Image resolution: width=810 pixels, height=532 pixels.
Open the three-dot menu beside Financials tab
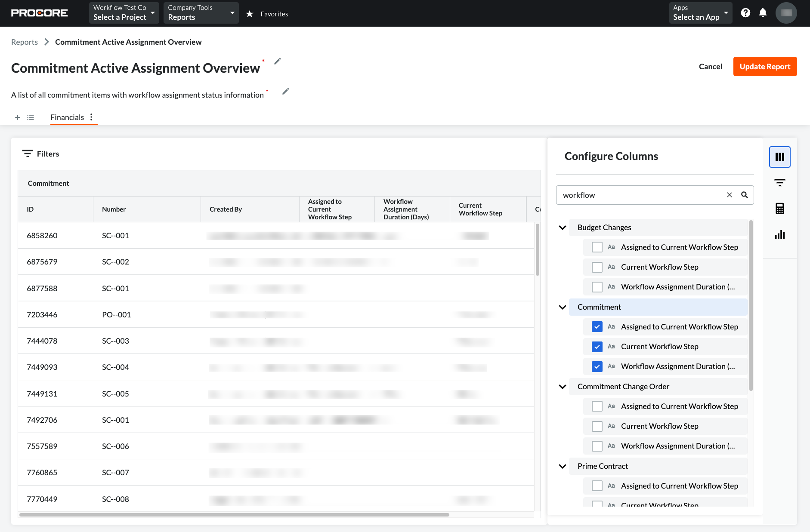tap(91, 117)
